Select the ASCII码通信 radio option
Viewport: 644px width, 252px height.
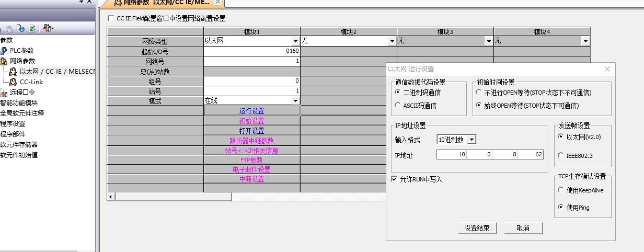click(x=398, y=106)
